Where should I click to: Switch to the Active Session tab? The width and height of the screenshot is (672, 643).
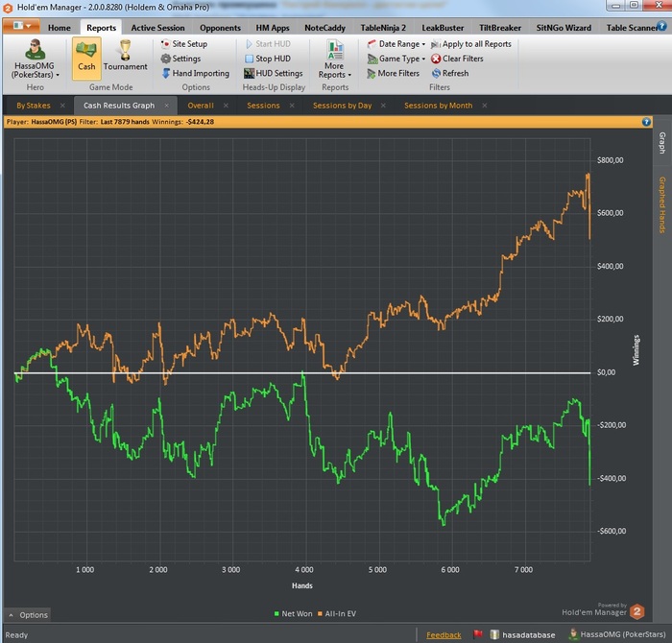(157, 28)
